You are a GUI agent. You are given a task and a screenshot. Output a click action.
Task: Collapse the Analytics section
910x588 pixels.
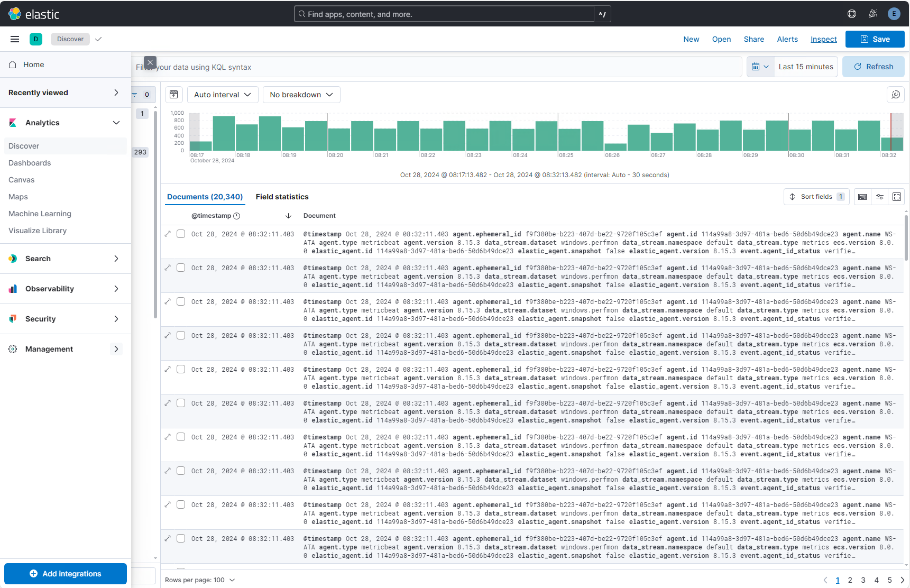click(116, 123)
